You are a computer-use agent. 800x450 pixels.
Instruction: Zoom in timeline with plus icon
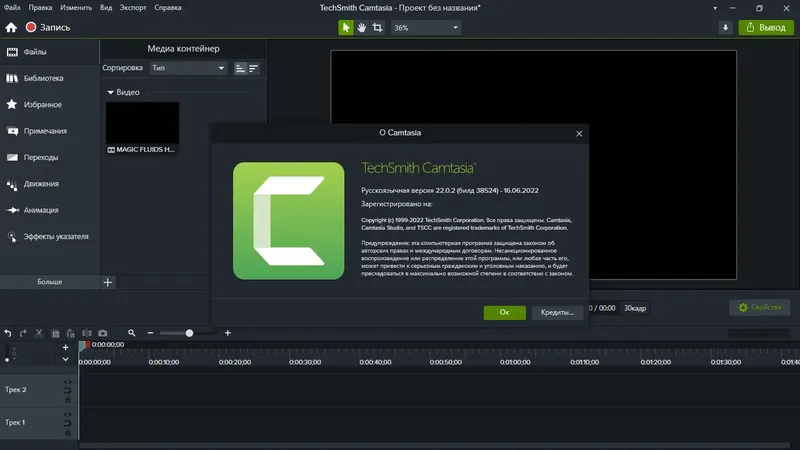point(228,333)
